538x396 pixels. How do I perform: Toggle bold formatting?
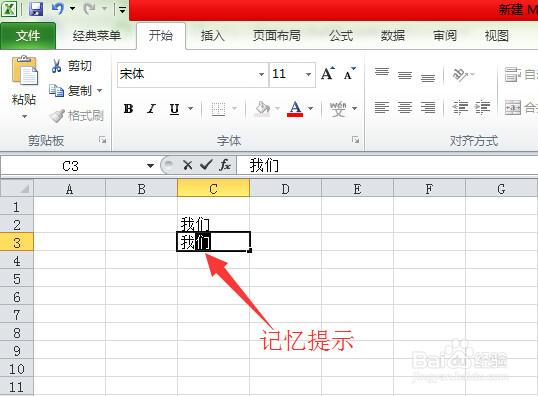129,109
